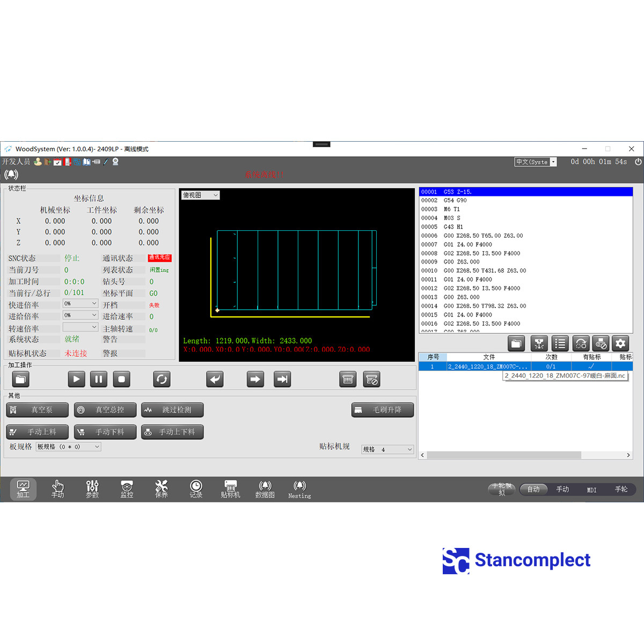Open file folder icon in 加工操作 panel
644x644 pixels.
pos(20,379)
